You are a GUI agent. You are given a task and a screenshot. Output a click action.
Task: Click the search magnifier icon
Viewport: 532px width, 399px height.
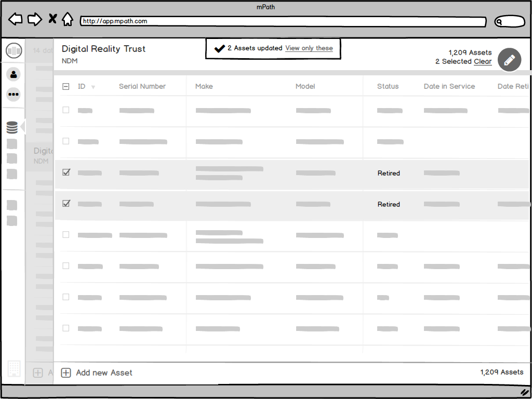point(500,21)
